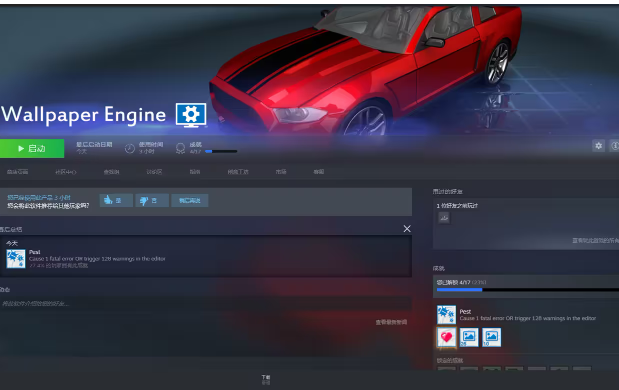
Task: Click the clock icon next to 使用时间
Action: (x=129, y=148)
